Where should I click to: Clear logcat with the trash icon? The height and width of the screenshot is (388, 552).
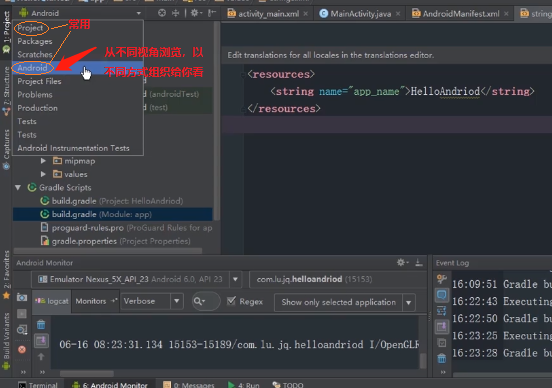[41, 324]
